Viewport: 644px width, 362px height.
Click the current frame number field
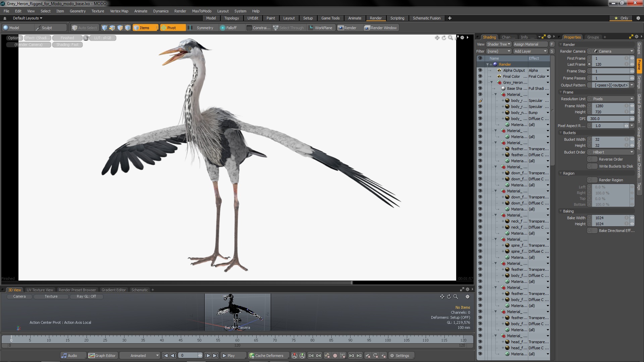(188, 356)
